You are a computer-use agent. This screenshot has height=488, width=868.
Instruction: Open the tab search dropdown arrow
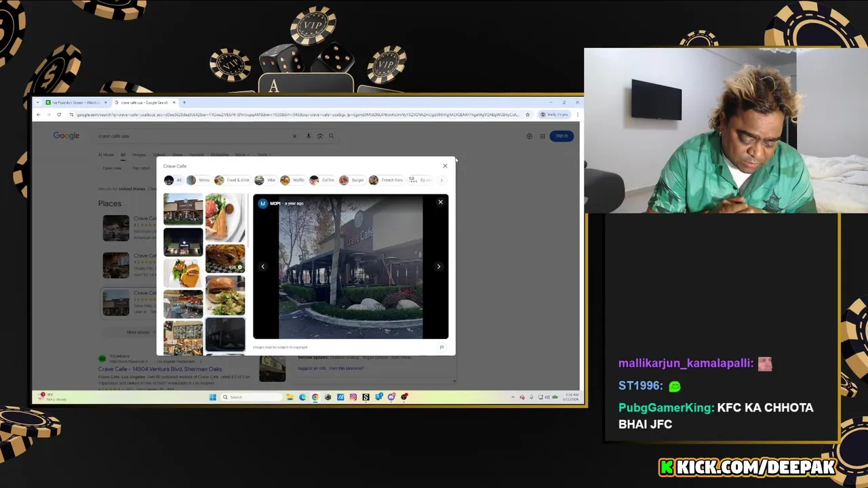39,102
